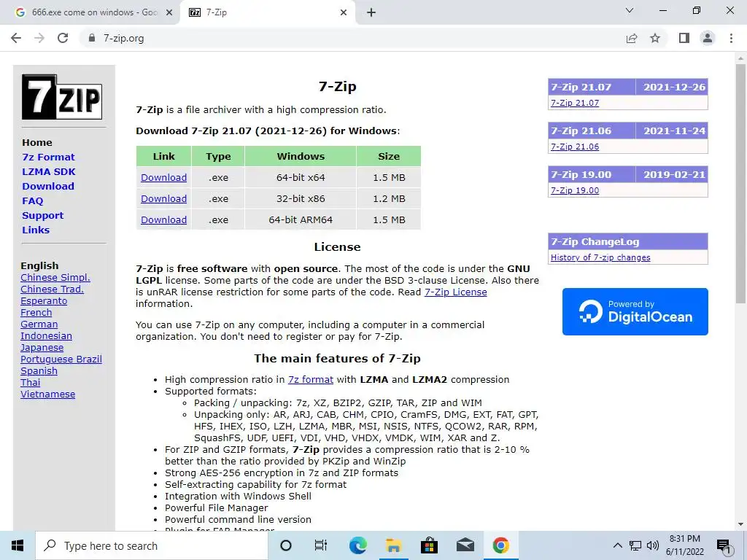The image size is (747, 560).
Task: Open the Mail app from taskbar
Action: (x=465, y=545)
